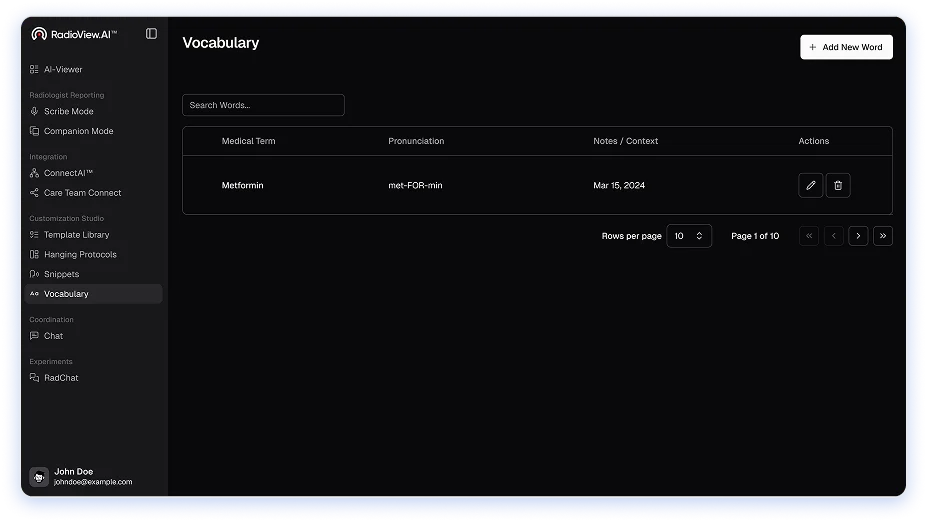Collapse the sidebar with the panel icon
The width and height of the screenshot is (927, 522).
(x=151, y=34)
